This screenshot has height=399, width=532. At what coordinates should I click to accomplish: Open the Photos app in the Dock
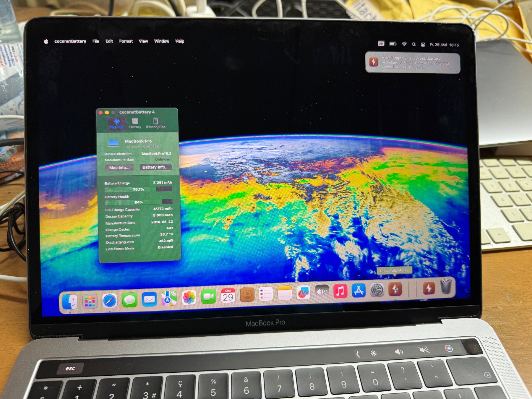coord(189,297)
